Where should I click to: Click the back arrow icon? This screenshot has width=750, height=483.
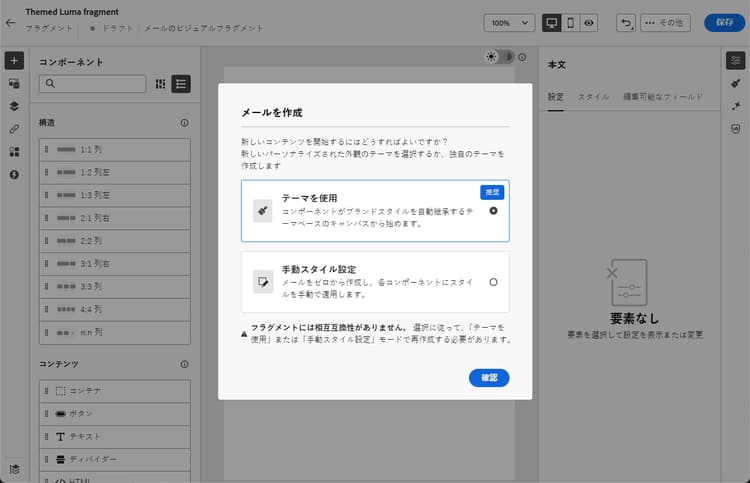click(10, 23)
